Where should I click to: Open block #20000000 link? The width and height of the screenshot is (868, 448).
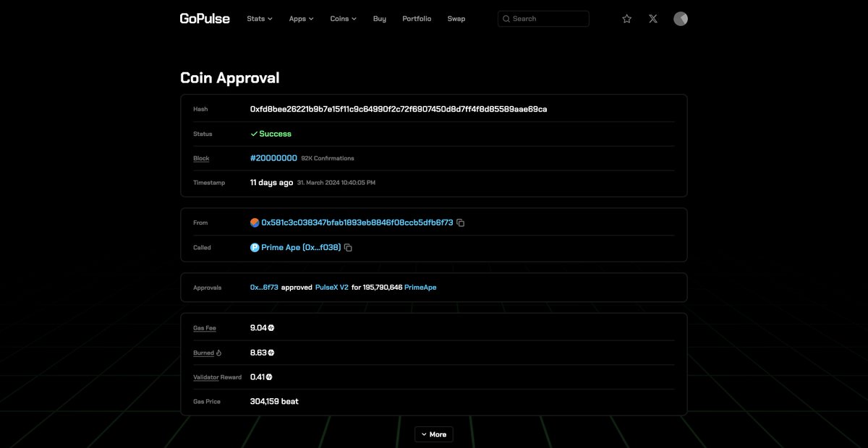(274, 158)
